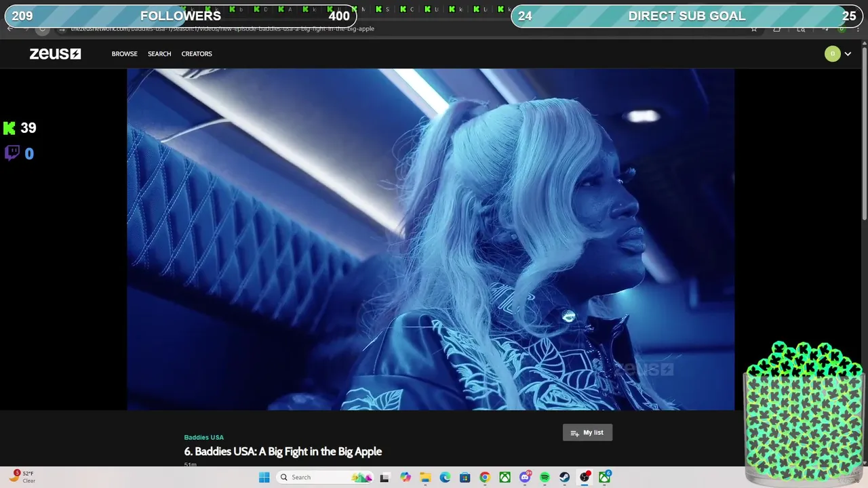868x488 pixels.
Task: Add the episode with My list button
Action: pos(587,432)
